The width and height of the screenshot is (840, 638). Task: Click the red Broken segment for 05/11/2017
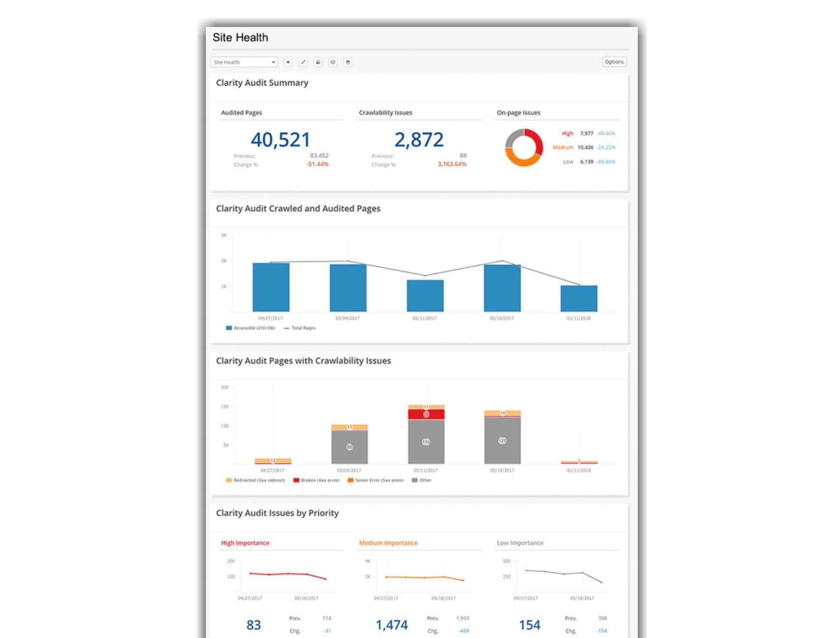pyautogui.click(x=426, y=414)
